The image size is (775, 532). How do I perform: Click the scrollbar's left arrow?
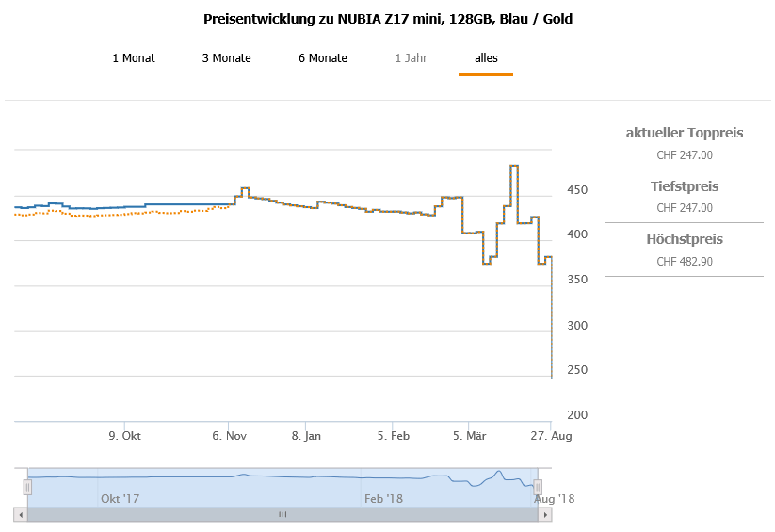point(20,514)
